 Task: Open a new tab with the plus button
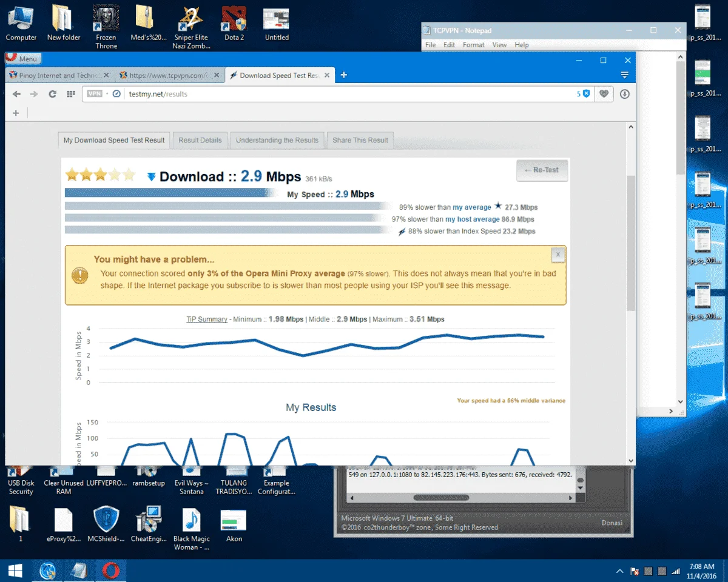point(344,75)
